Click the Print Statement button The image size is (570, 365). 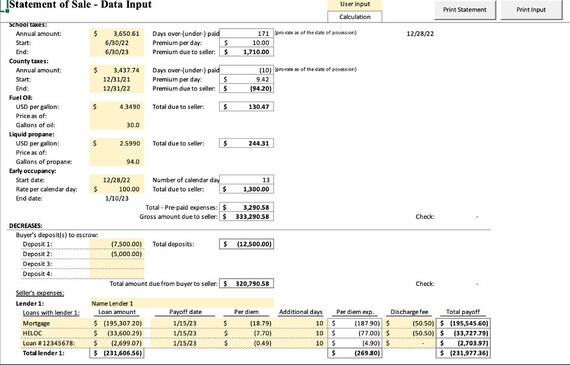pos(465,10)
